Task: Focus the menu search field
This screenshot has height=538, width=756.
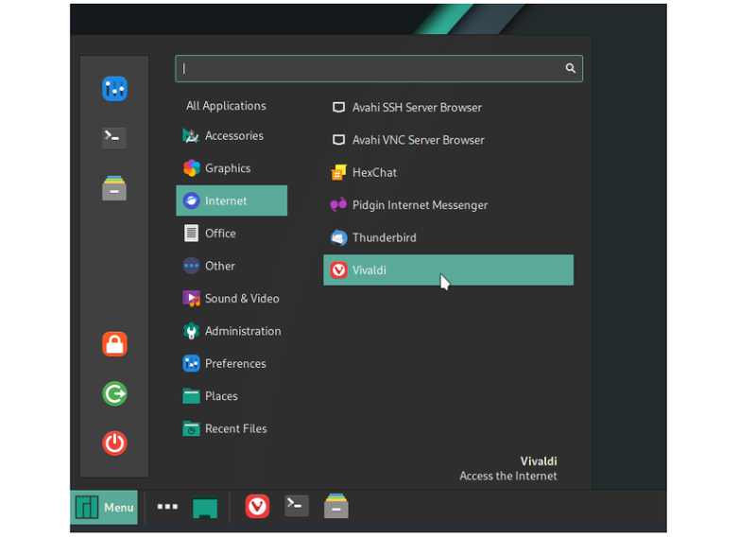Action: coord(379,68)
